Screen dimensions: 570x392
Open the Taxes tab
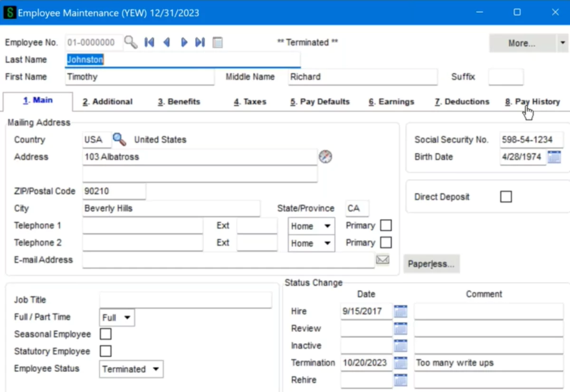coord(250,102)
